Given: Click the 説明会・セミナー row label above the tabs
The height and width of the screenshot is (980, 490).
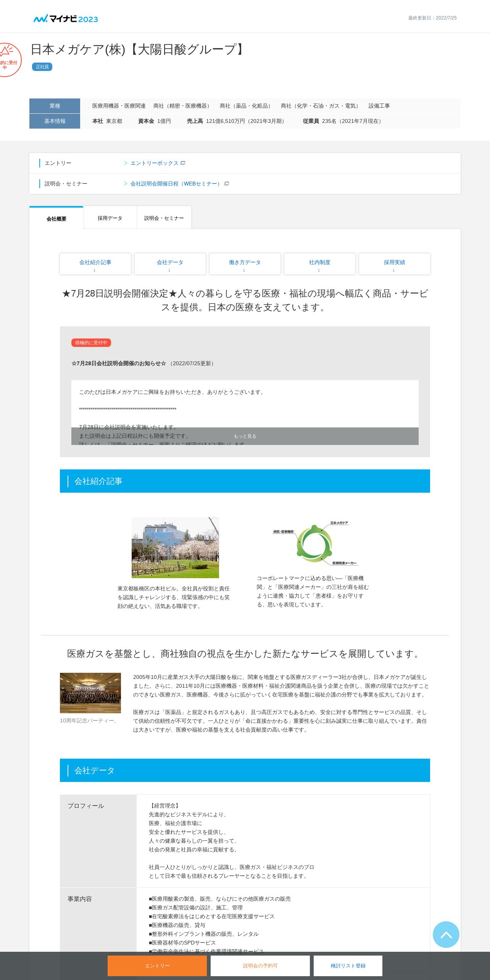Looking at the screenshot, I should (66, 184).
